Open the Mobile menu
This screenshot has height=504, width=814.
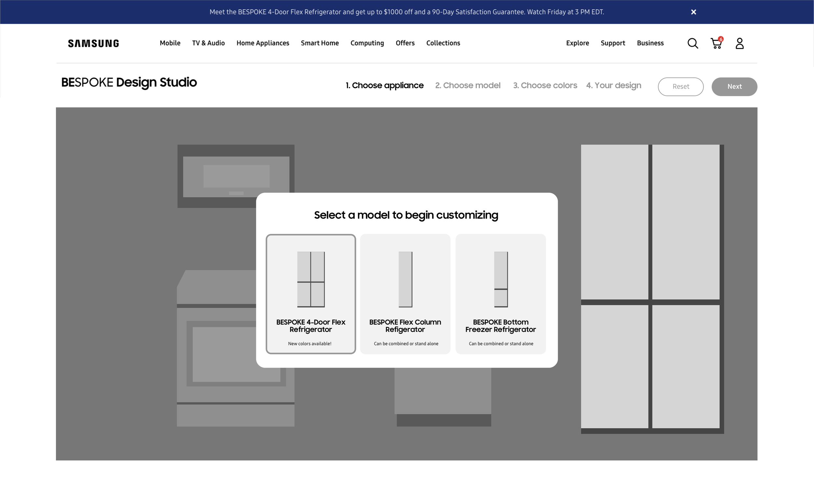[170, 43]
